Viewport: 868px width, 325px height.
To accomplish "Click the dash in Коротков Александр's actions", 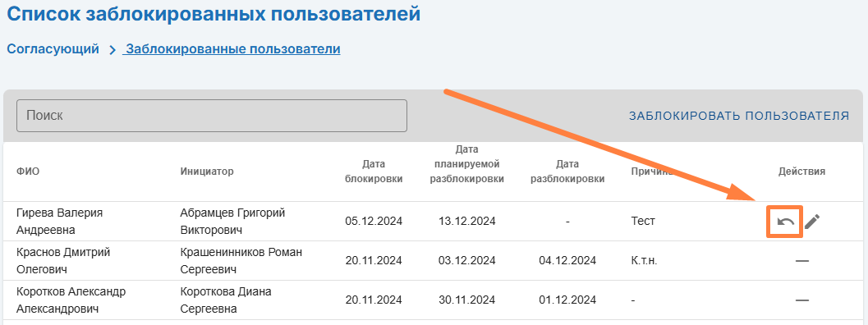I will click(x=801, y=300).
